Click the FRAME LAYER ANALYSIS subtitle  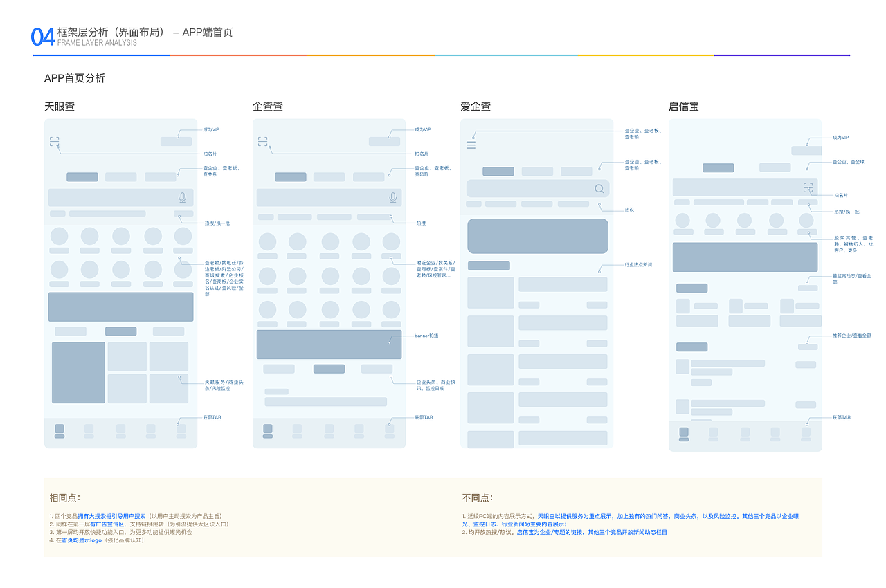coord(97,43)
